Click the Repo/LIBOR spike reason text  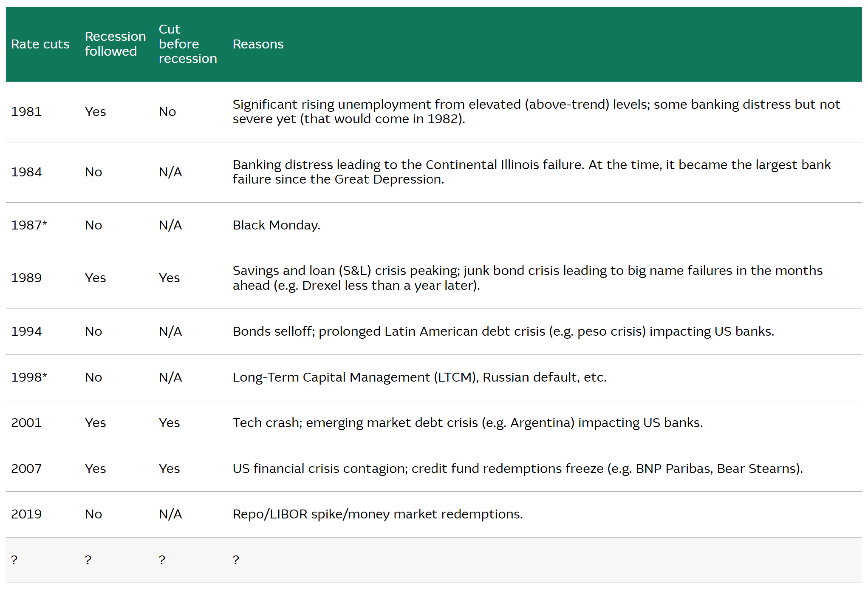(x=377, y=514)
